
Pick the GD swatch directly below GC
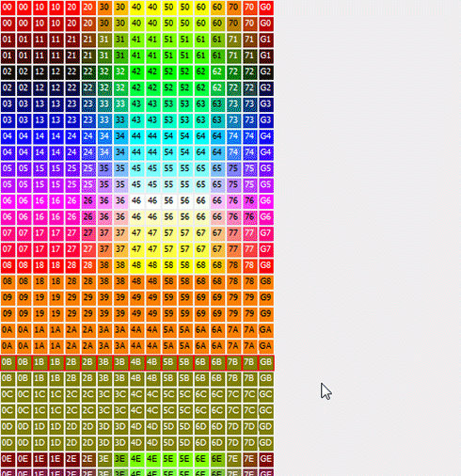click(265, 427)
